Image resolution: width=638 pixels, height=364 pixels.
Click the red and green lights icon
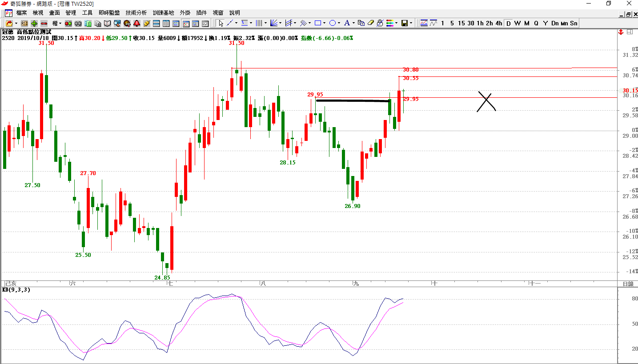click(x=68, y=24)
